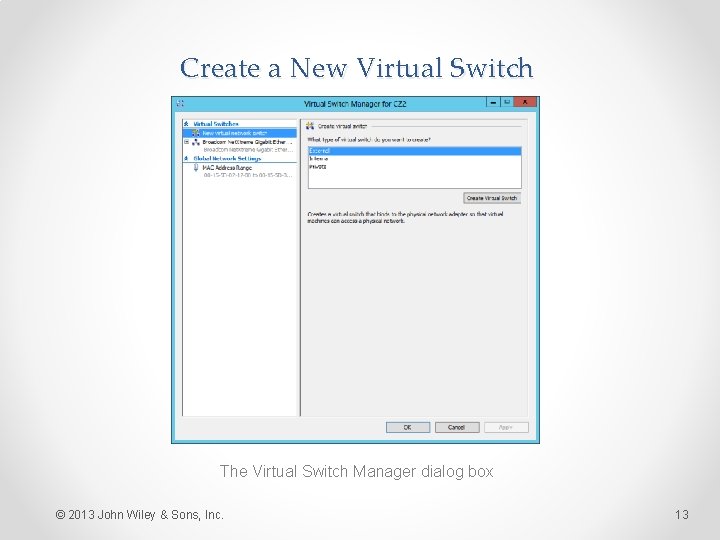
Task: Click the New virtual network switch icon
Action: (x=196, y=133)
